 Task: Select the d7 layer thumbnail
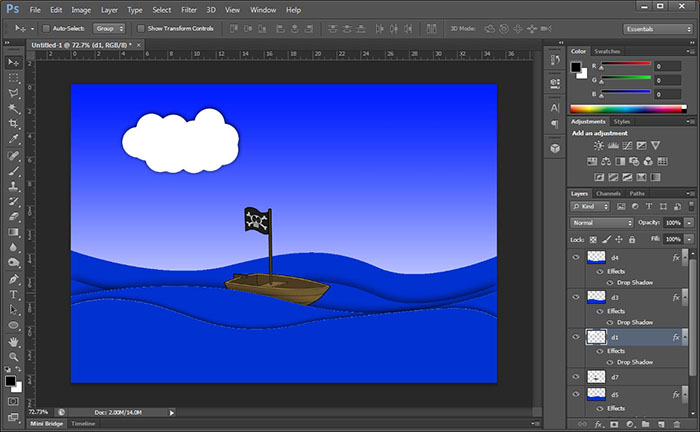click(x=595, y=376)
